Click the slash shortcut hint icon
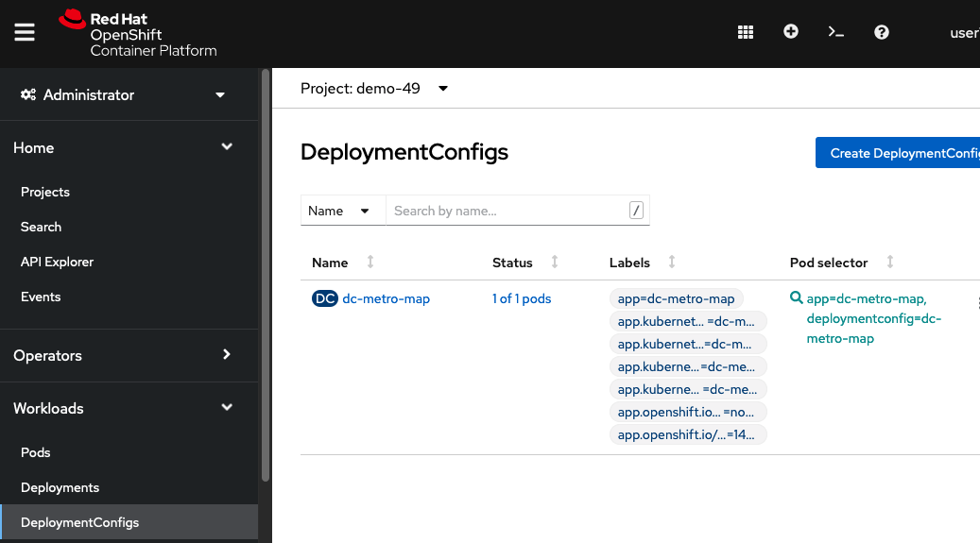Screen dimensions: 980x543 coord(636,211)
